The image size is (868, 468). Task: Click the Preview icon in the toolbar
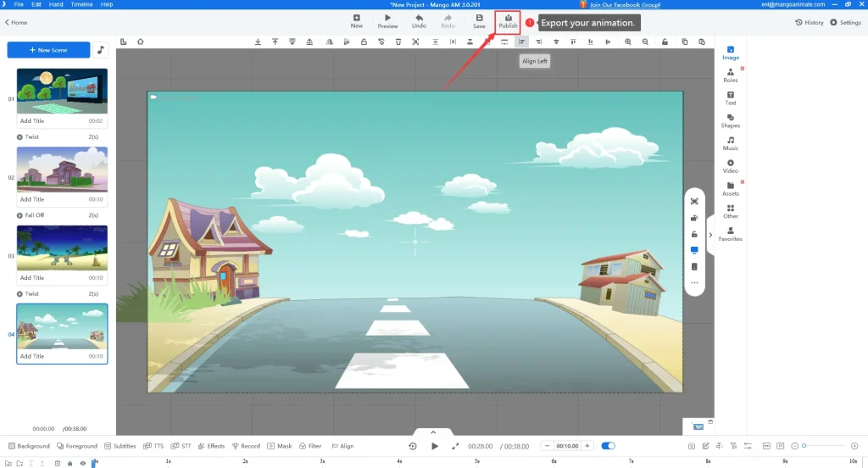pyautogui.click(x=387, y=21)
